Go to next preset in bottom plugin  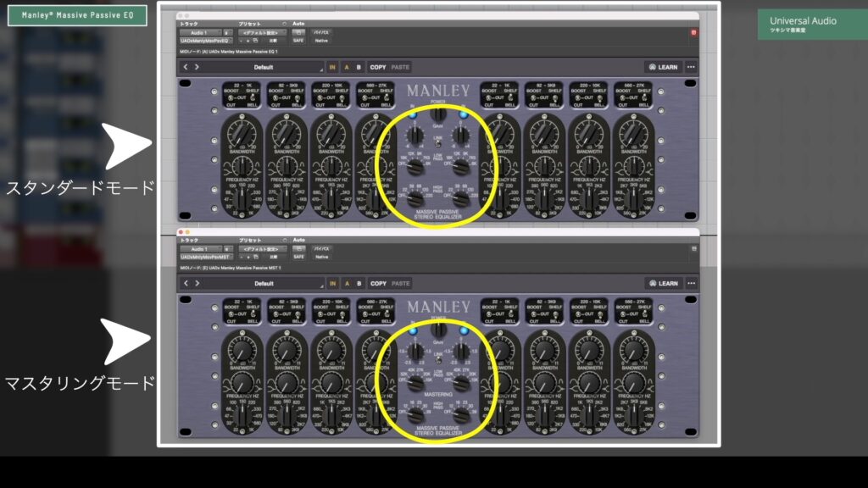coord(198,283)
